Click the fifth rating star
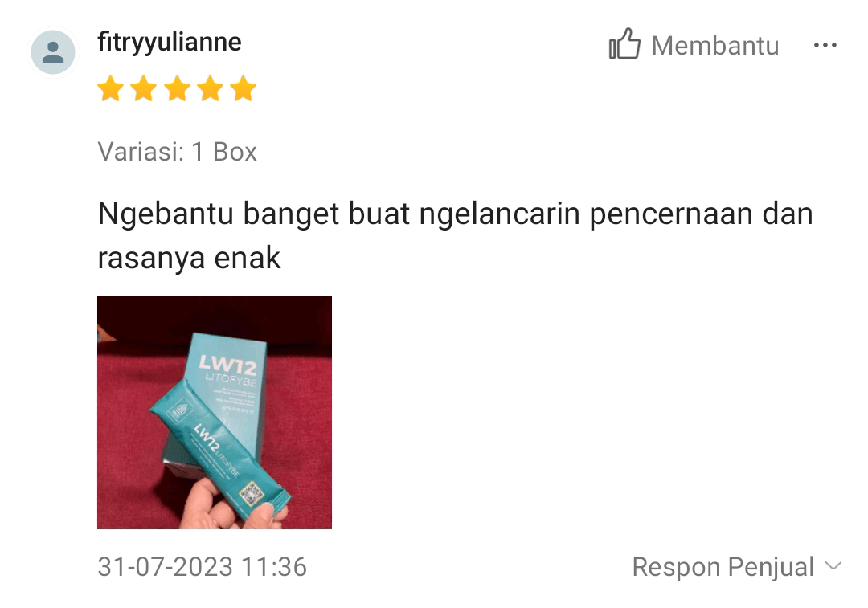 pyautogui.click(x=244, y=88)
